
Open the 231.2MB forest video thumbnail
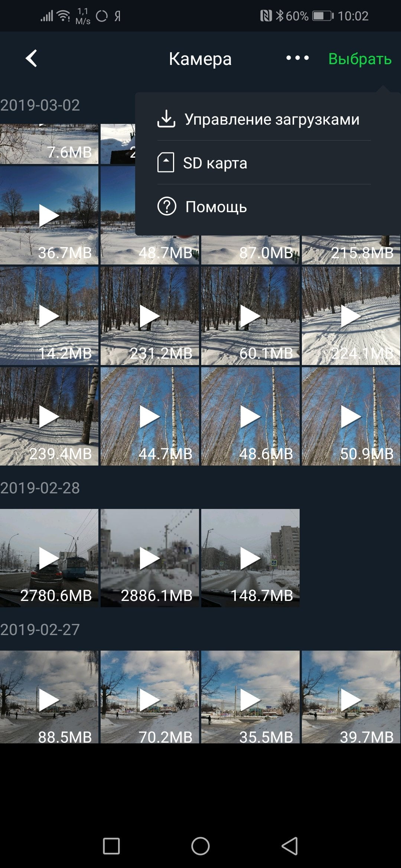click(150, 316)
